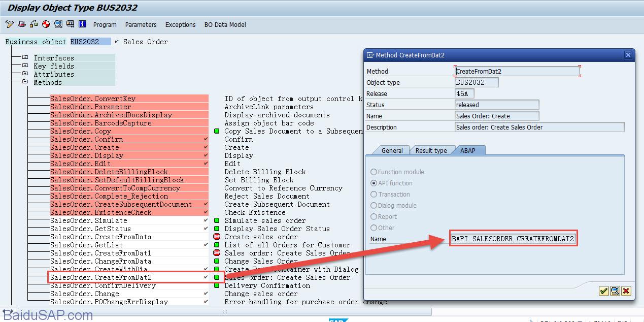Click the red hat toolbar icon
Viewport: 644px width, 322px height.
click(21, 24)
